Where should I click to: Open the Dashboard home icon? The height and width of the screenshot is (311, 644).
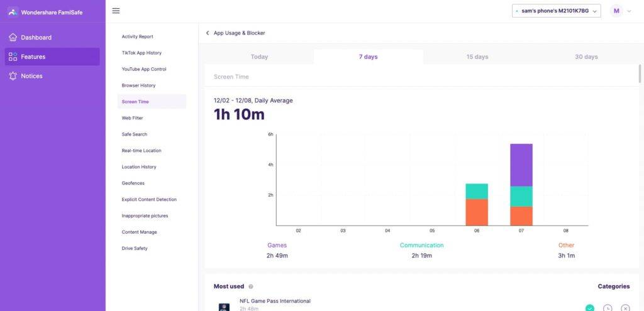click(13, 38)
